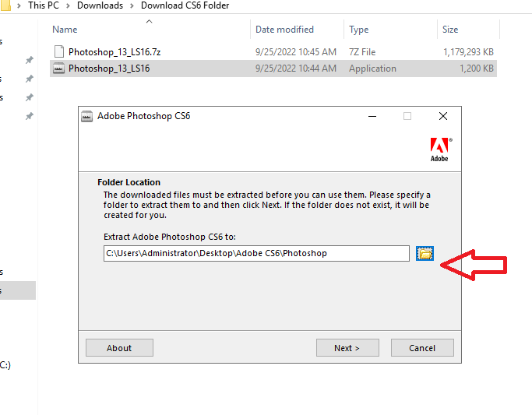Click inside the extract path text field
The image size is (532, 415).
point(256,254)
